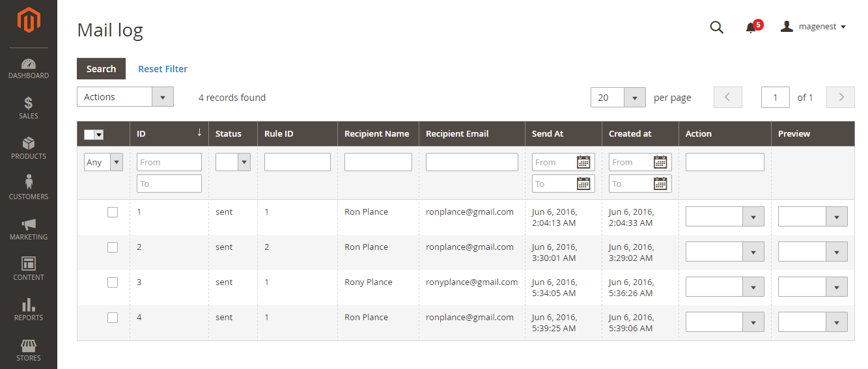
Task: Click the Reset Filter link
Action: pyautogui.click(x=163, y=69)
